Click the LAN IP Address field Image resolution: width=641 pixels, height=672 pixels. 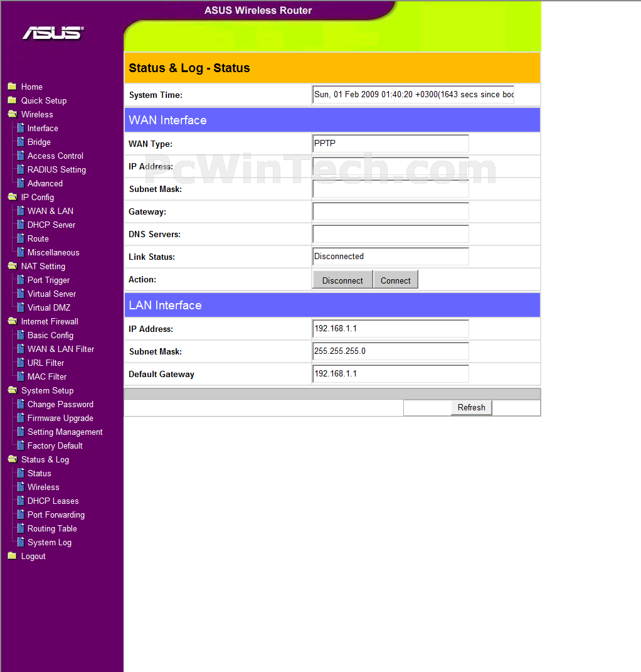point(391,329)
